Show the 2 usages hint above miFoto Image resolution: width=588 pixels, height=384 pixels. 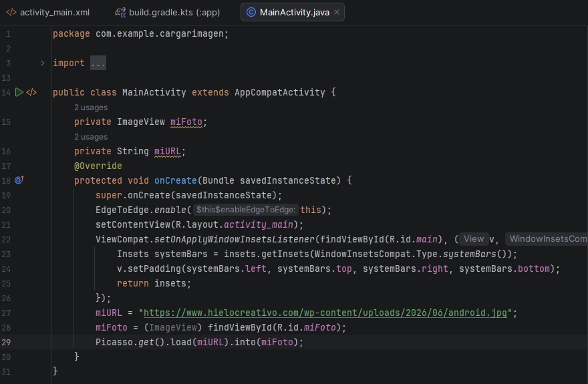91,108
